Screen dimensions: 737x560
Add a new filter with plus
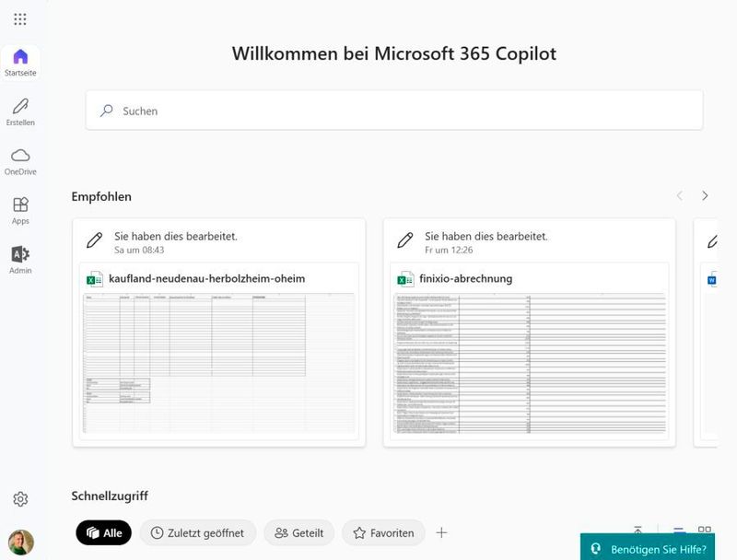click(441, 532)
